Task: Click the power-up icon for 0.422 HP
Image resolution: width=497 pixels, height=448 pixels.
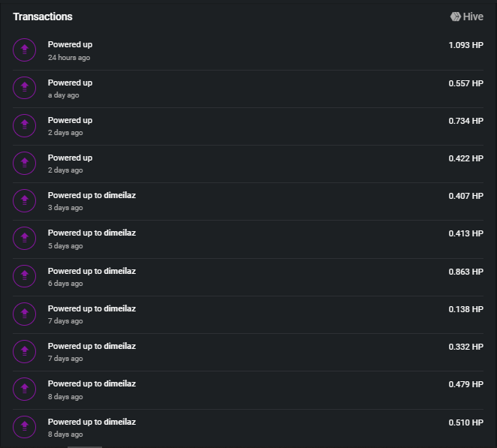Action: coord(25,163)
